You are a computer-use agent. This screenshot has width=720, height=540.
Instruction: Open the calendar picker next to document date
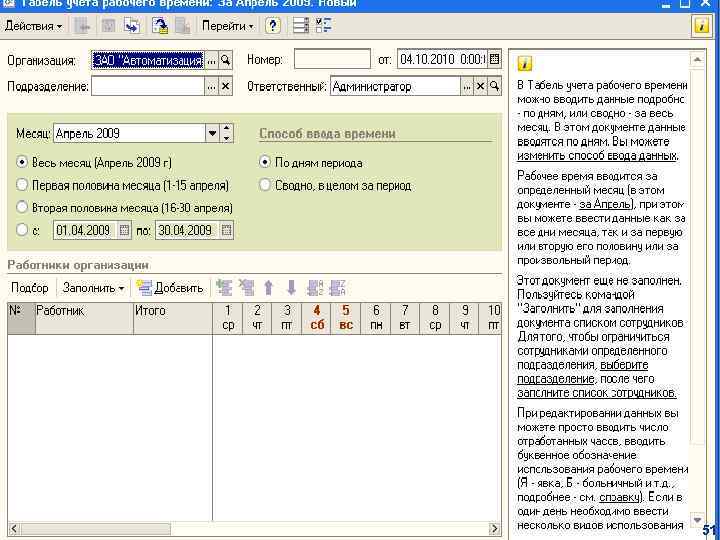[x=494, y=60]
